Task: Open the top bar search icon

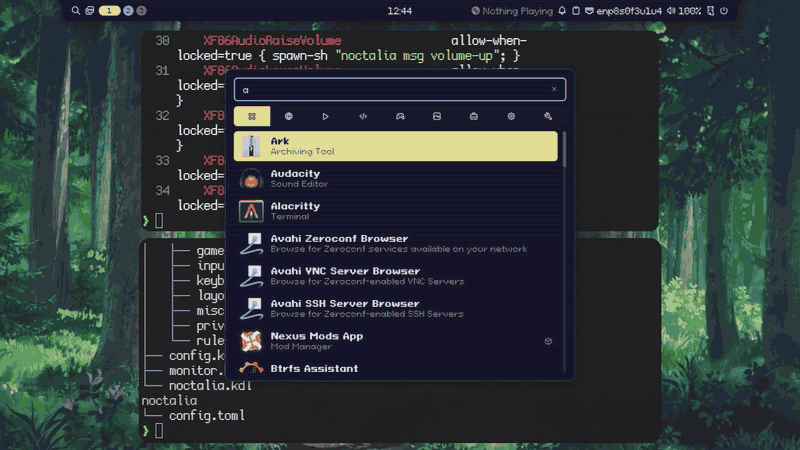Action: tap(76, 11)
